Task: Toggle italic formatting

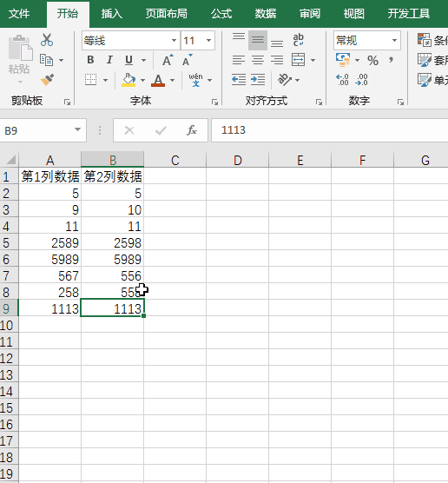Action: pyautogui.click(x=109, y=60)
